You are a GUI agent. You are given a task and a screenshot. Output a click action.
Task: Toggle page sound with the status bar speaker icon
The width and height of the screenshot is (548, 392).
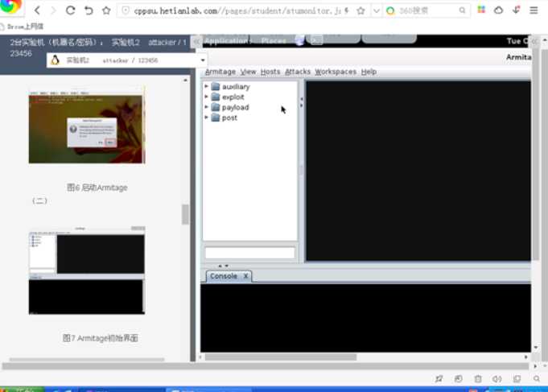click(x=497, y=378)
